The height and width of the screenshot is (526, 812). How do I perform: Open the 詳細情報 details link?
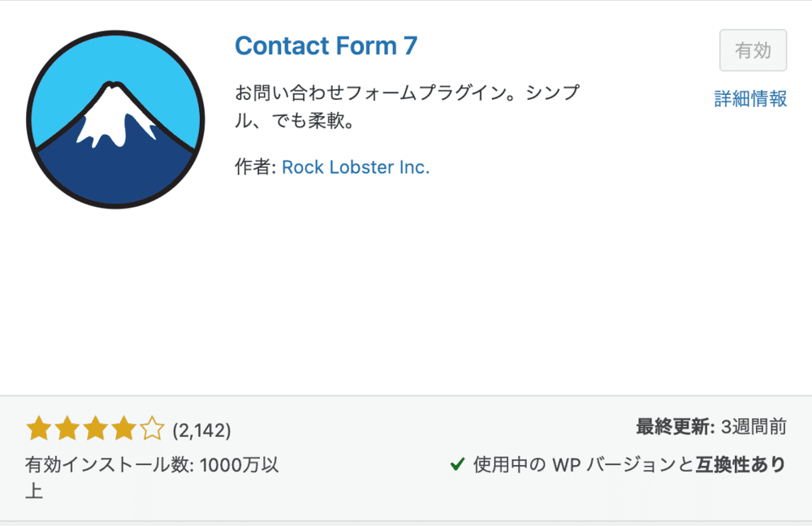tap(748, 99)
